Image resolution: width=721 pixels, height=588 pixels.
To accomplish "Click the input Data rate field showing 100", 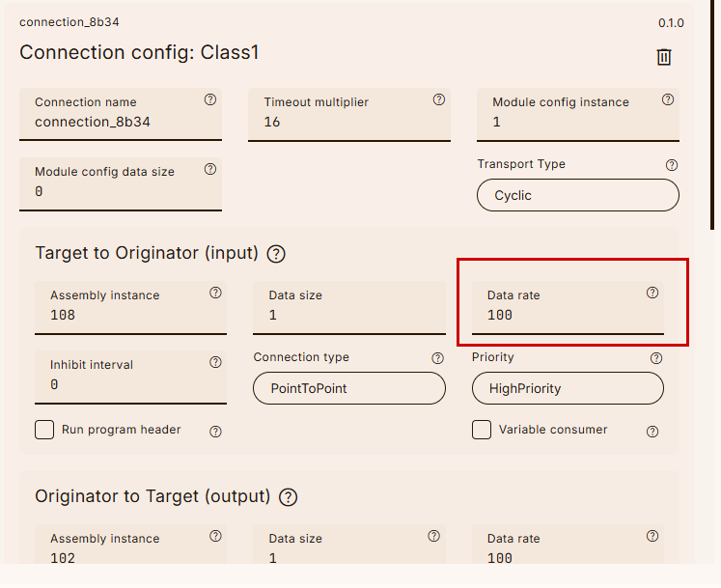I will (x=568, y=316).
